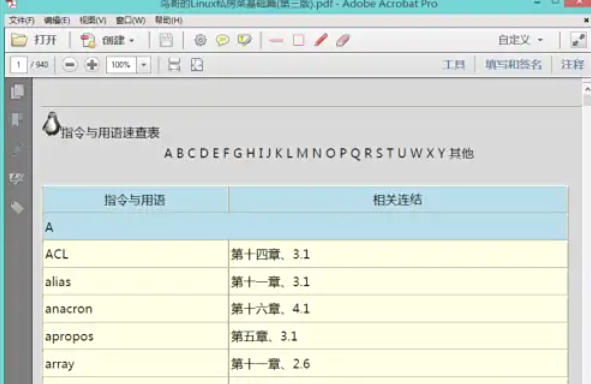Jump to 其他 section in index
591x384 pixels.
462,153
